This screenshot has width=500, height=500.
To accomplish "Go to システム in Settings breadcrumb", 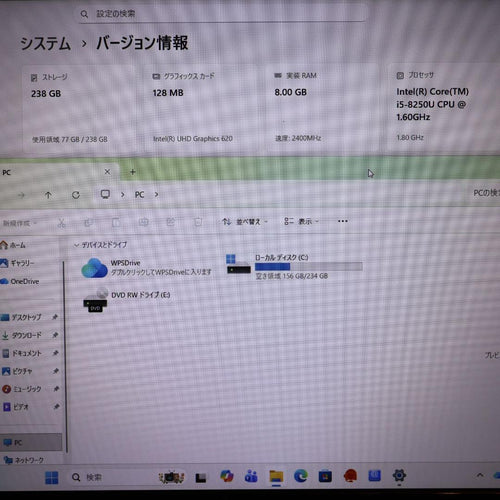I will 46,44.
